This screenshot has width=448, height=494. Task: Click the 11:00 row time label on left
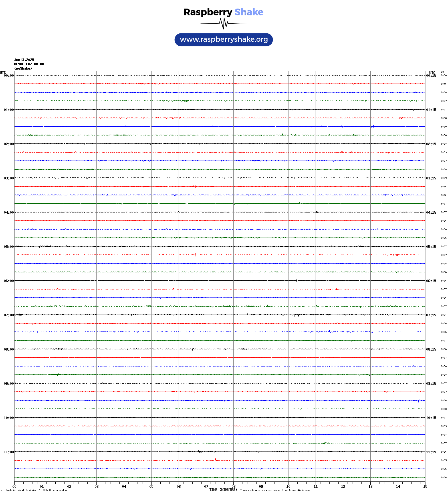9,452
